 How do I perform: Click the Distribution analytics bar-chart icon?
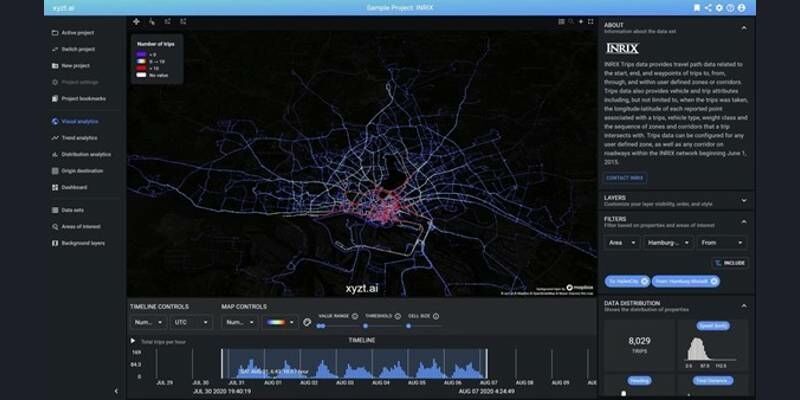pyautogui.click(x=55, y=154)
